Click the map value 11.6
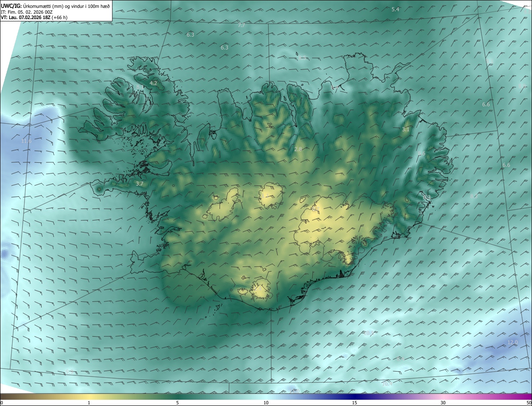 pyautogui.click(x=26, y=141)
